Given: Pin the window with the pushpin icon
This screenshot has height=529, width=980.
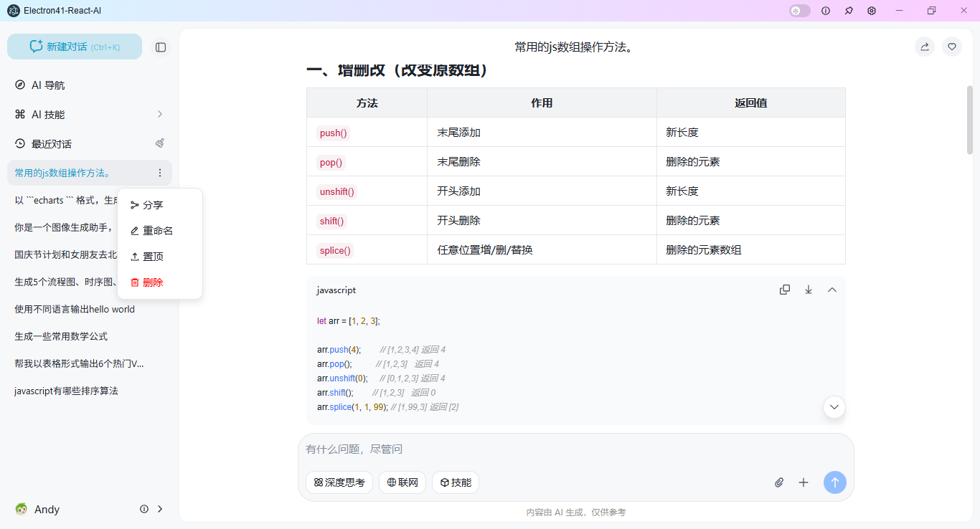Looking at the screenshot, I should [849, 11].
